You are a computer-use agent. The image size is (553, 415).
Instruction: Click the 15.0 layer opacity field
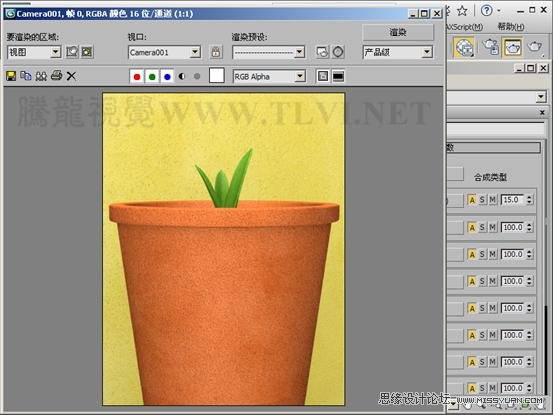pos(513,200)
